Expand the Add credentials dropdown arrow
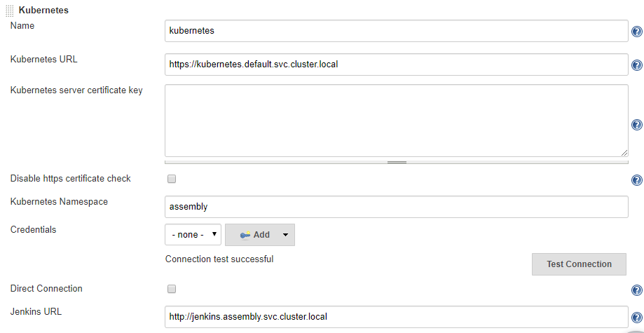 [286, 235]
